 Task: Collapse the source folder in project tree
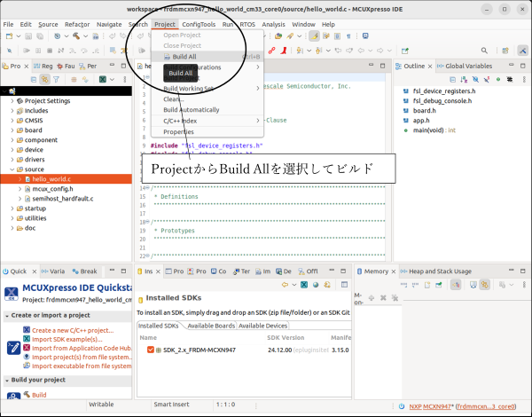click(12, 169)
